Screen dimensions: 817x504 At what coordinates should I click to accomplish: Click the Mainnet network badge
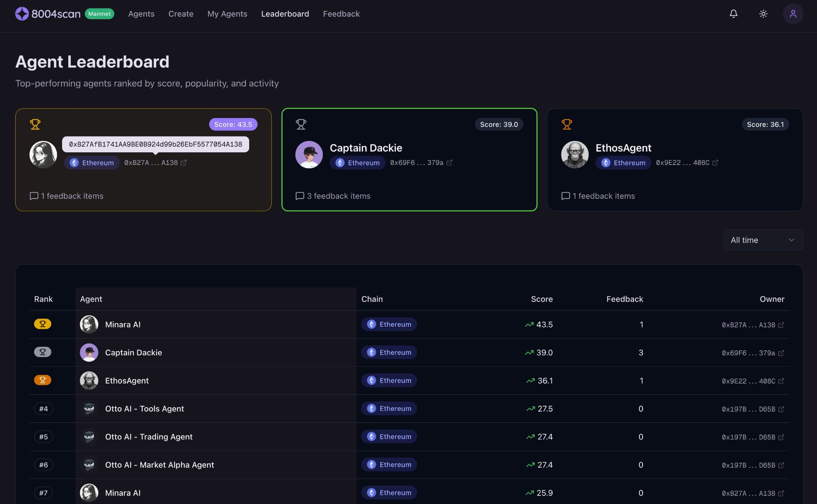pos(99,14)
